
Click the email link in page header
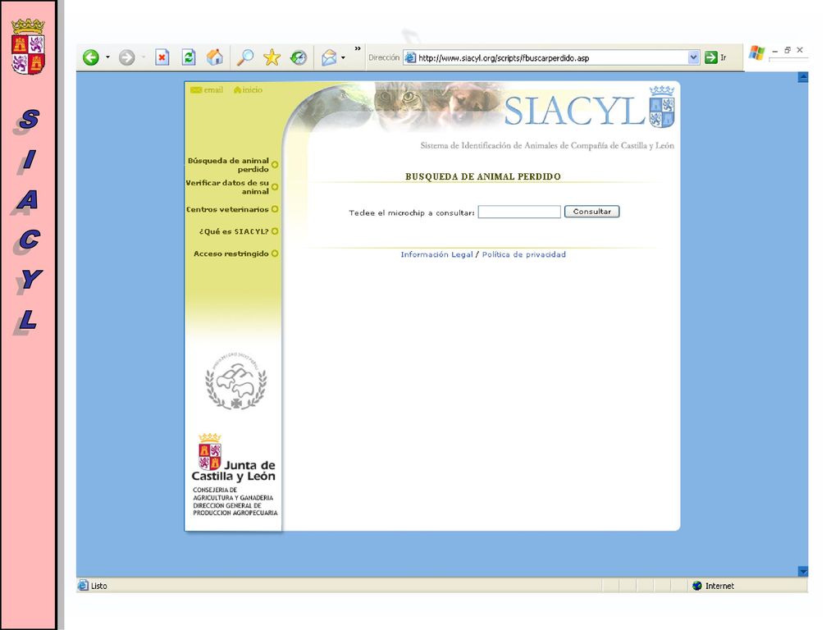(207, 90)
